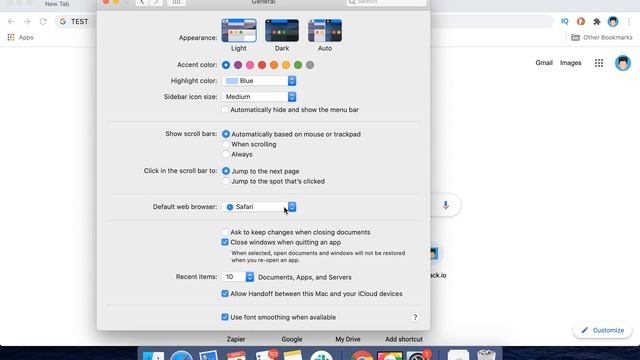Open the Images link
This screenshot has width=640, height=360.
(x=571, y=63)
